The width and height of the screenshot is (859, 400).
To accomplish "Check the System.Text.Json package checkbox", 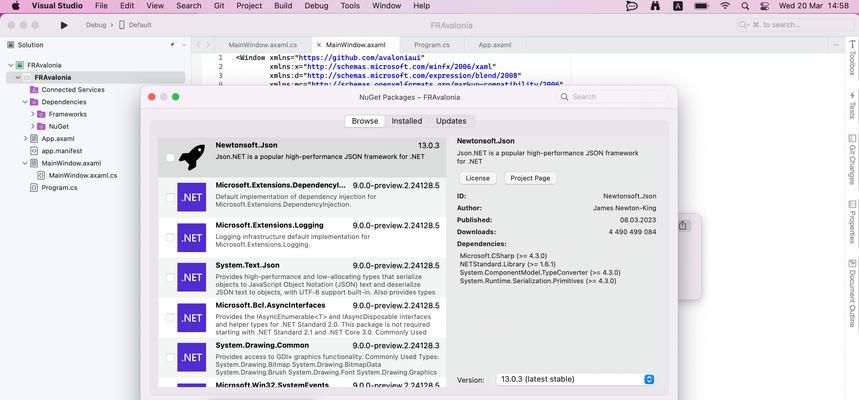I will [170, 277].
